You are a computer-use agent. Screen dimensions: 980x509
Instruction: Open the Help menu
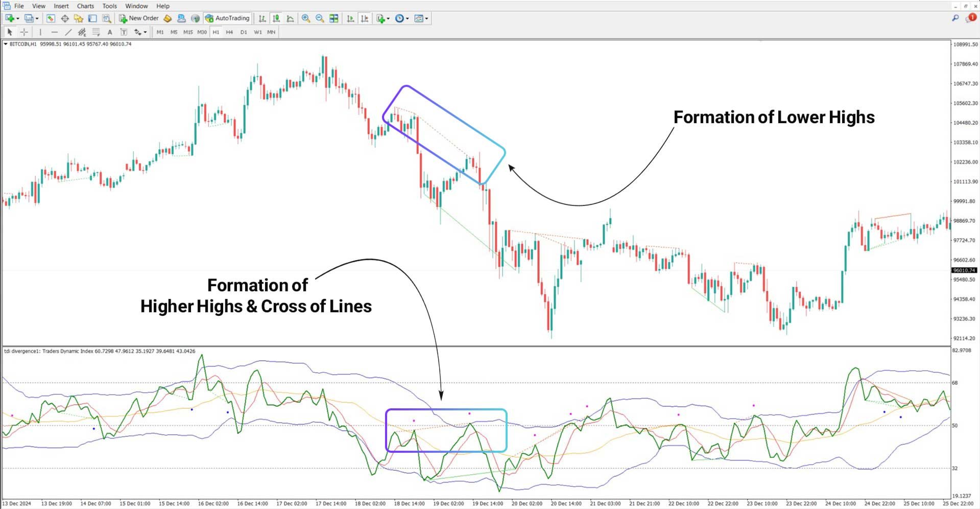(163, 6)
